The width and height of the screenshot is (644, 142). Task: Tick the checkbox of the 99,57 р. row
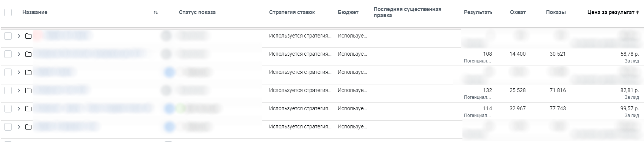click(8, 109)
